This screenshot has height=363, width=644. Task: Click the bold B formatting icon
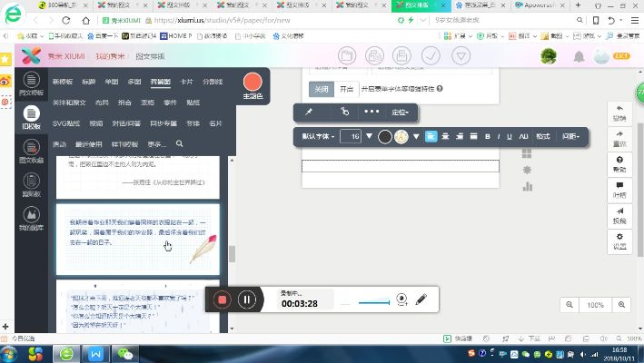[x=487, y=136]
